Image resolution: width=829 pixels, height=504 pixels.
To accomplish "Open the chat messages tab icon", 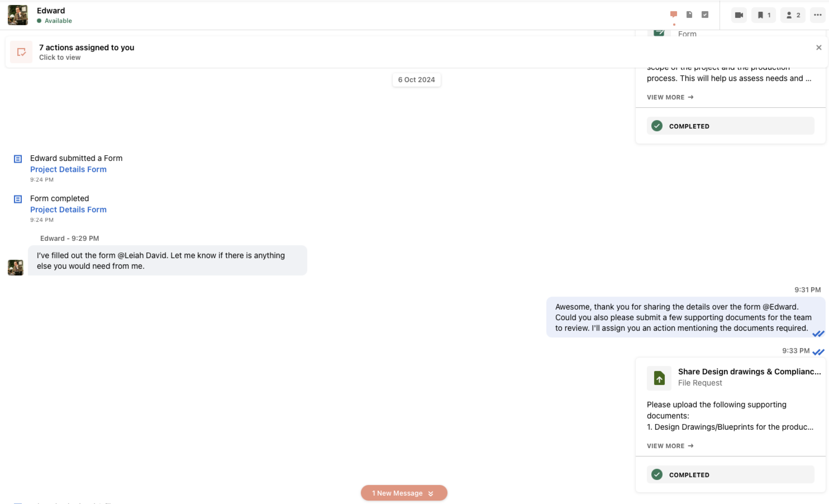I will tap(674, 15).
